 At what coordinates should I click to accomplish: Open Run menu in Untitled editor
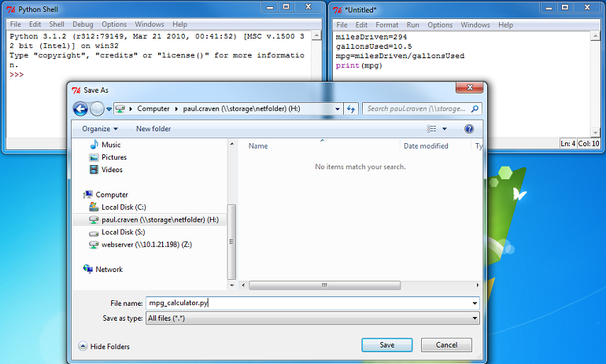click(x=414, y=24)
